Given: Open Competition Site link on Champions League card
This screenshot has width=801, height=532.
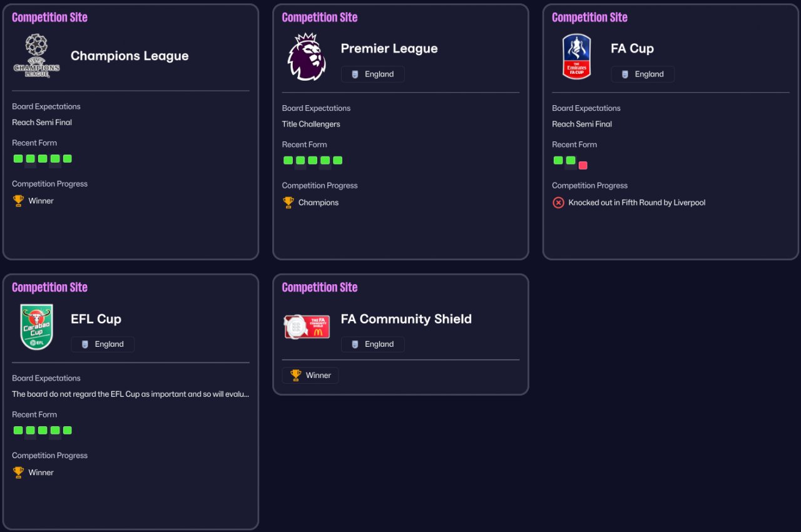Looking at the screenshot, I should pos(49,18).
